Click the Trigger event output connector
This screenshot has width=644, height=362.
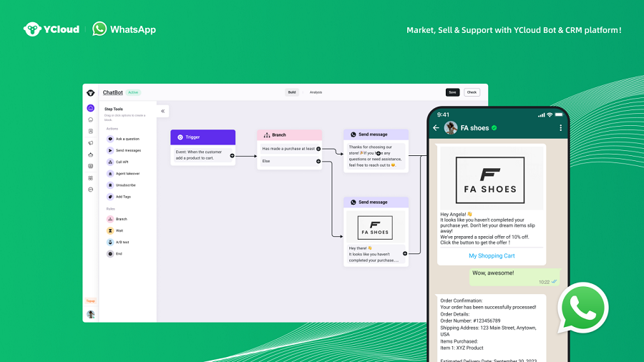[232, 156]
